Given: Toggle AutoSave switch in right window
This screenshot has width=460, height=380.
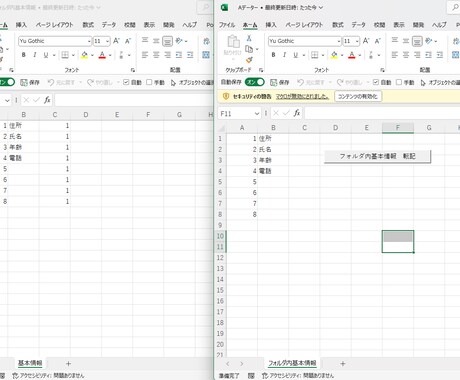Looking at the screenshot, I should pos(255,82).
